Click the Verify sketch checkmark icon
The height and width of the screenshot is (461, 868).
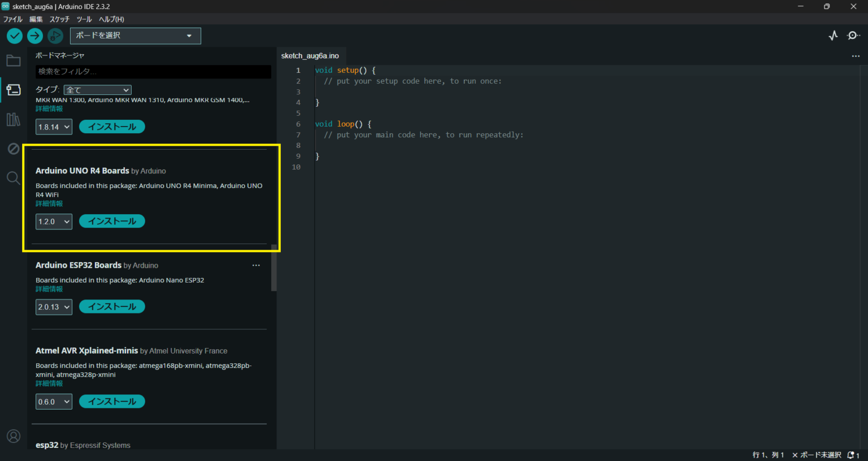pyautogui.click(x=15, y=36)
